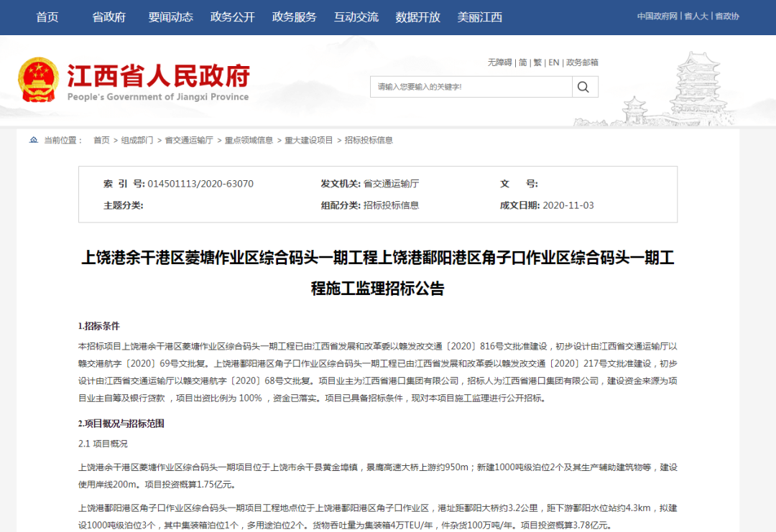Open the 政务公开 menu item

(x=232, y=17)
